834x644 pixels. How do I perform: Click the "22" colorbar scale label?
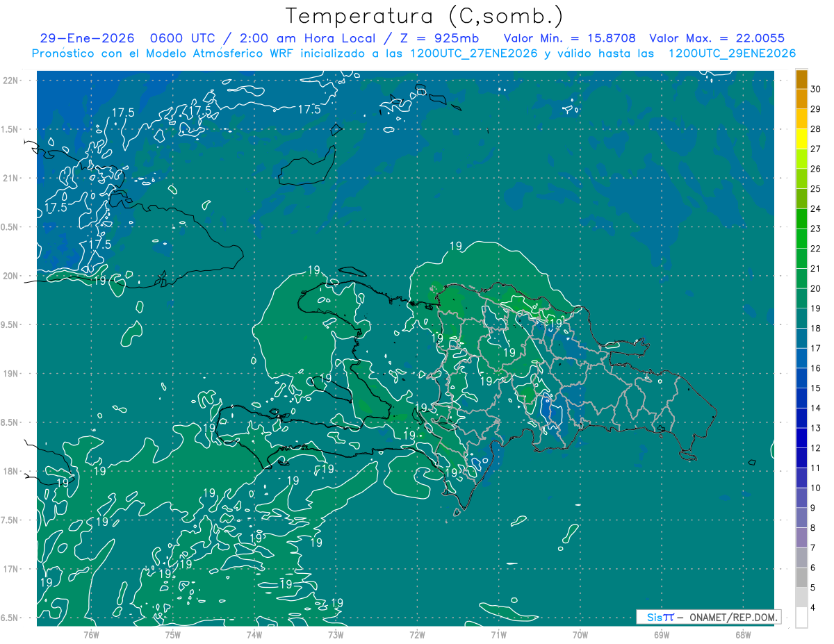(x=816, y=249)
